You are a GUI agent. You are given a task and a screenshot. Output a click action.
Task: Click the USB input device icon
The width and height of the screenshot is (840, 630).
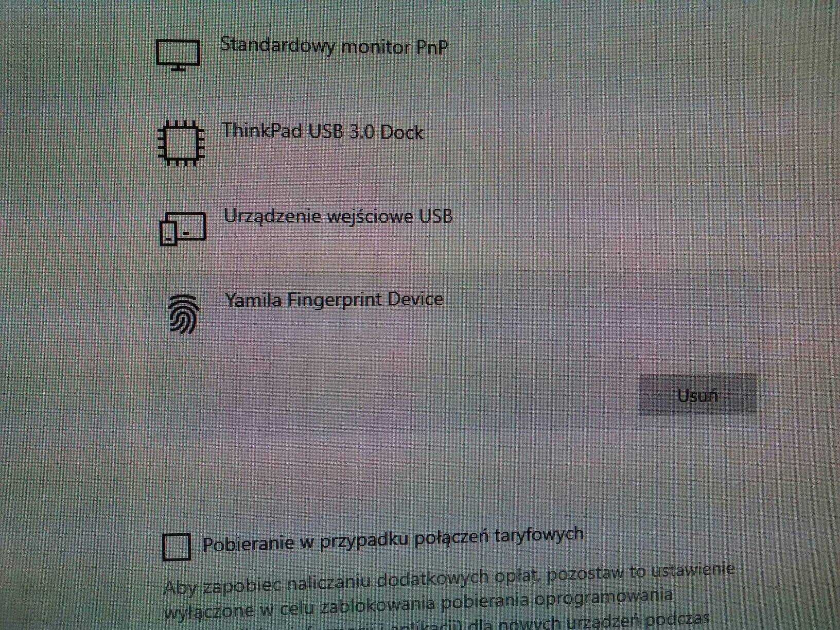coord(183,229)
